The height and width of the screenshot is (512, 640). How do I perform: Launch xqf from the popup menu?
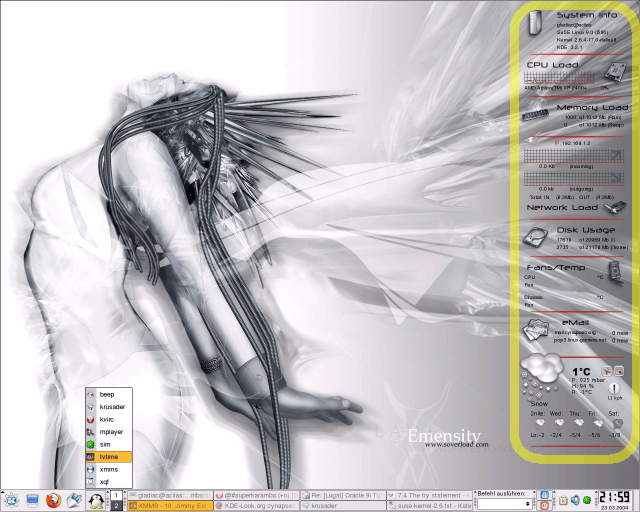click(109, 482)
